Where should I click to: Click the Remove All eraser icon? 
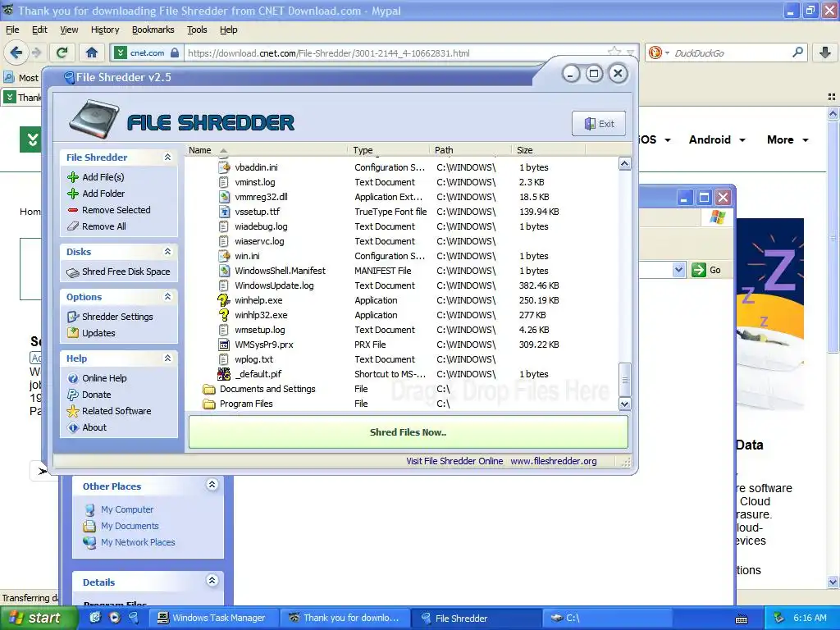73,226
